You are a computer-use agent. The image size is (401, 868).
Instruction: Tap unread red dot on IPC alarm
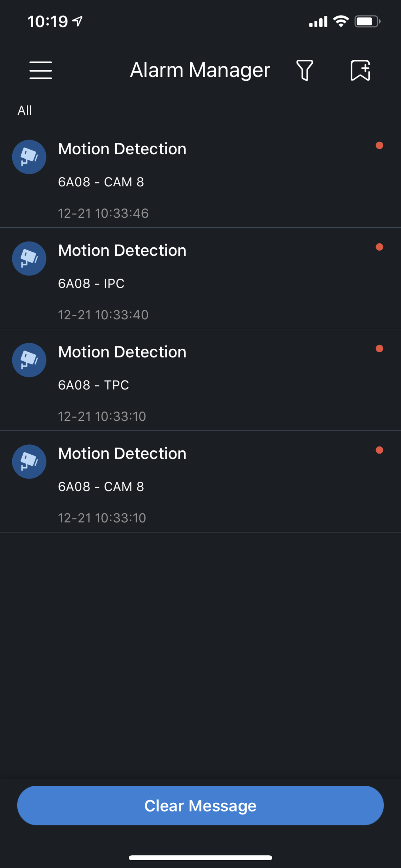click(379, 247)
